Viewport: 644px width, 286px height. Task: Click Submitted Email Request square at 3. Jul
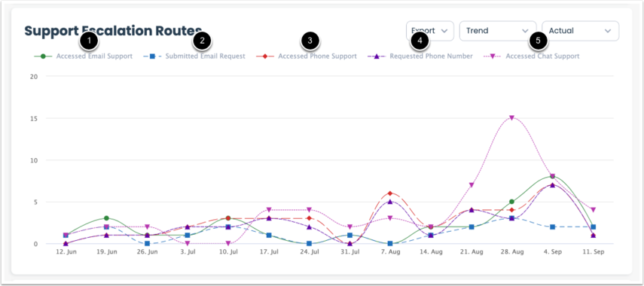[188, 235]
